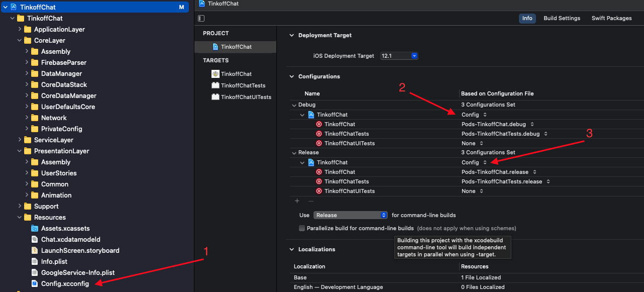Enable Parallelize build for command-line builds

coord(302,228)
